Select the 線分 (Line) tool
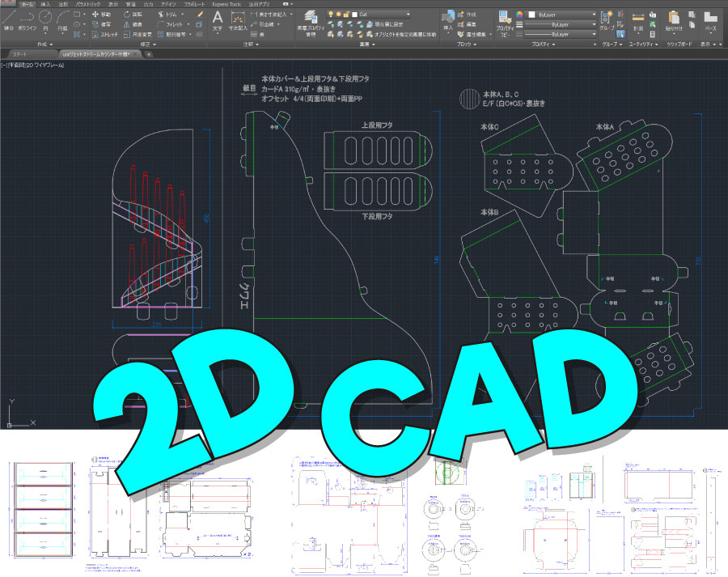 pos(9,18)
